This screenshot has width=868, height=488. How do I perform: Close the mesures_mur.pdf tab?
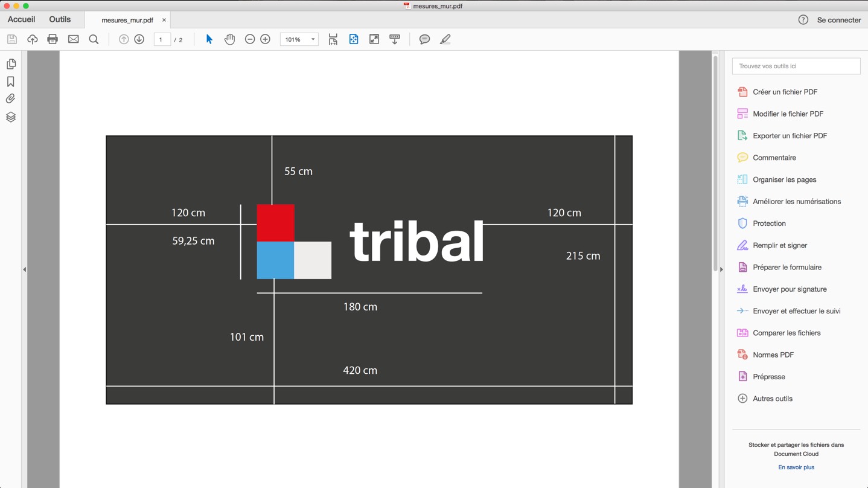pyautogui.click(x=164, y=20)
